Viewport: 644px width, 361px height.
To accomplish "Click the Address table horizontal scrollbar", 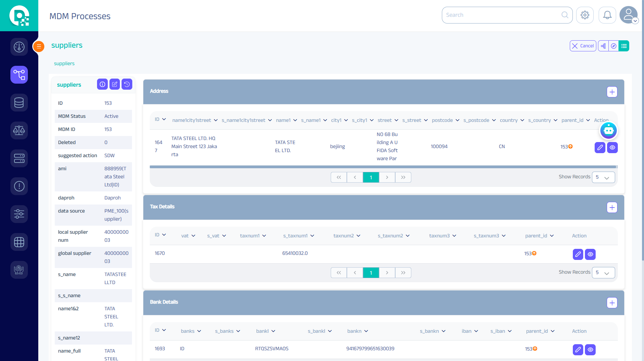I will [383, 167].
